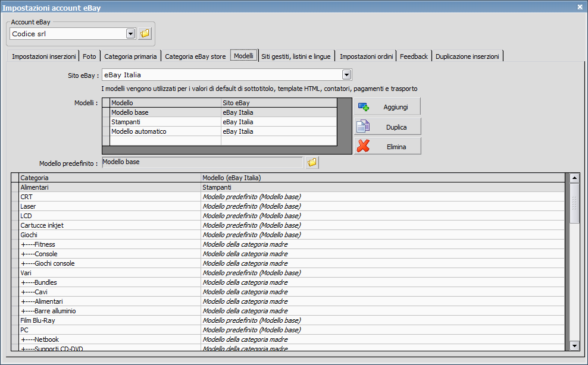Click model cell for the Fitness row
Image resolution: width=588 pixels, height=365 pixels.
383,244
